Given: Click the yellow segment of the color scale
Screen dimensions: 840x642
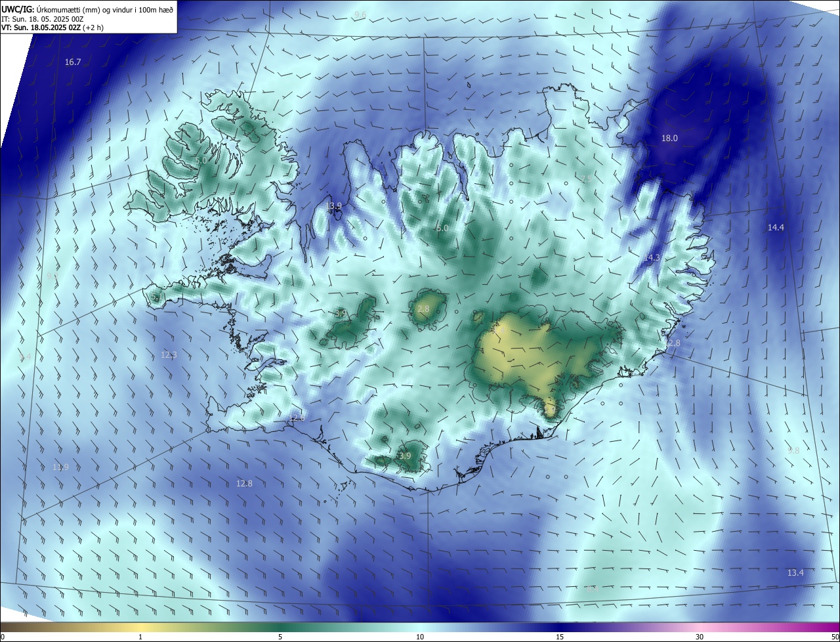Looking at the screenshot, I should point(140,627).
